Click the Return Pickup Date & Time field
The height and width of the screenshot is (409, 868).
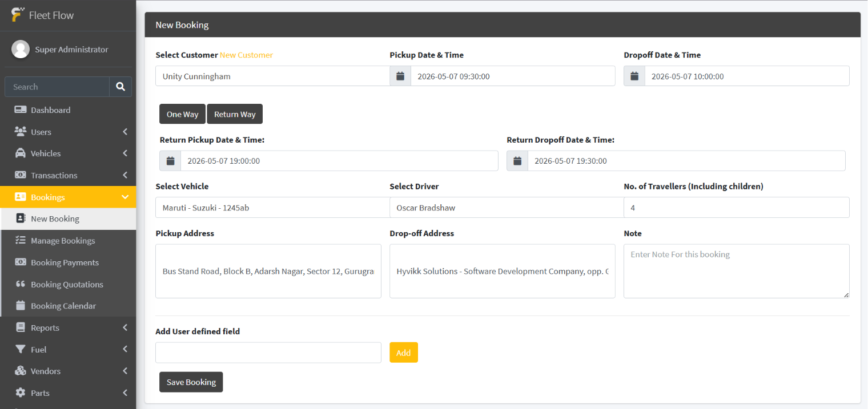tap(339, 161)
